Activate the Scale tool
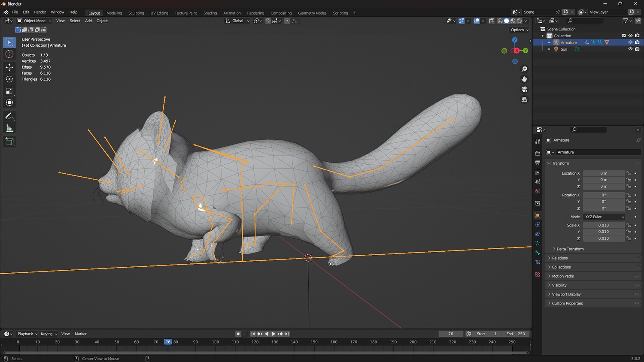 (x=9, y=91)
